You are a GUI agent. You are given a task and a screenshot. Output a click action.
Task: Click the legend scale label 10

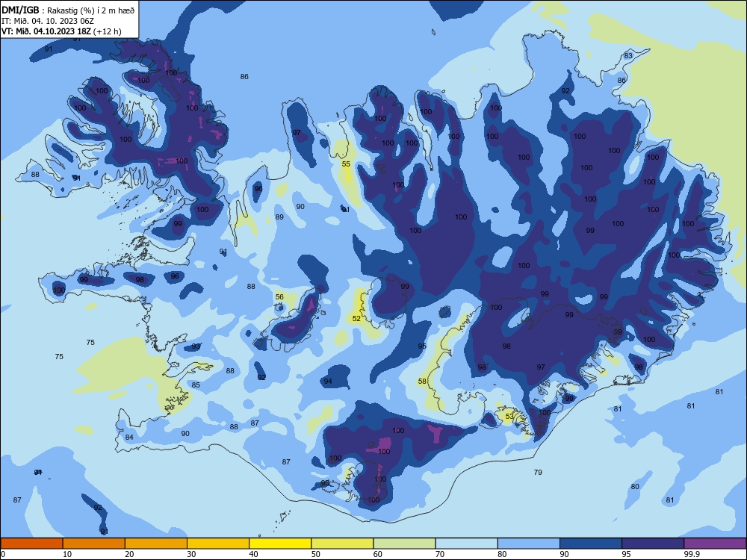(67, 554)
